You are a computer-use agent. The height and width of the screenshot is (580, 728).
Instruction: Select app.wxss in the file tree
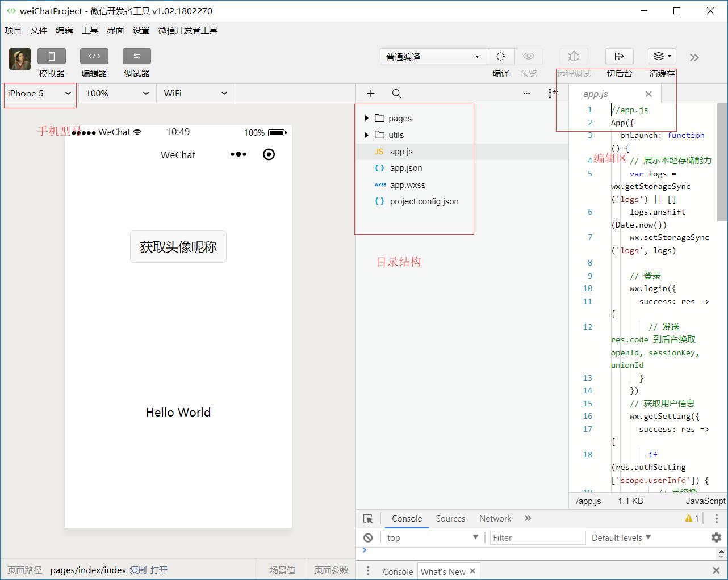click(x=462, y=184)
